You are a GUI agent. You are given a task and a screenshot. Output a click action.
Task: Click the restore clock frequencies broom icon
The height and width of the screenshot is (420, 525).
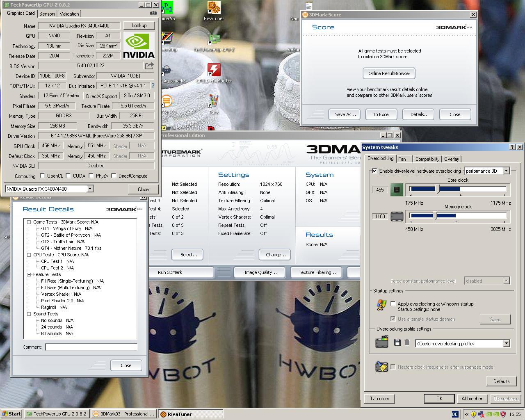[381, 366]
